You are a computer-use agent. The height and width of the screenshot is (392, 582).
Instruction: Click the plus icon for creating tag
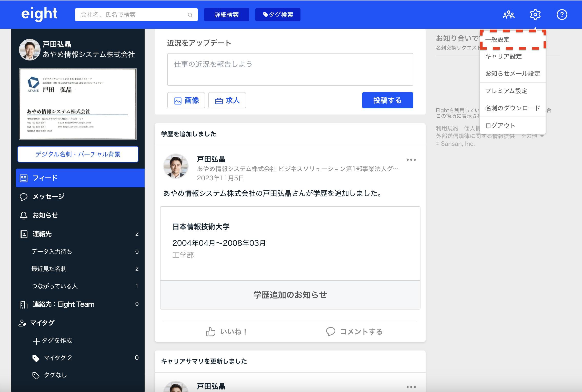[x=36, y=341]
